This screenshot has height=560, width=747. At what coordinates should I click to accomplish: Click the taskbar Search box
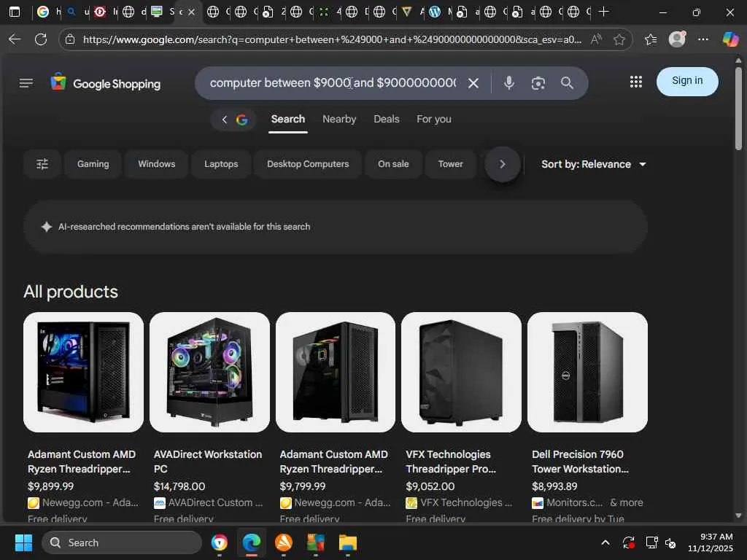coord(122,542)
